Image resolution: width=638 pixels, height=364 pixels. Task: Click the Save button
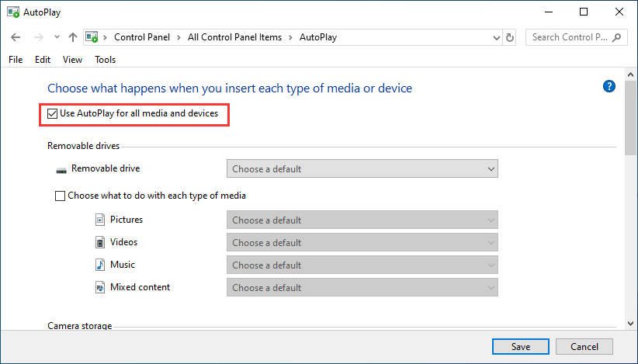click(520, 346)
